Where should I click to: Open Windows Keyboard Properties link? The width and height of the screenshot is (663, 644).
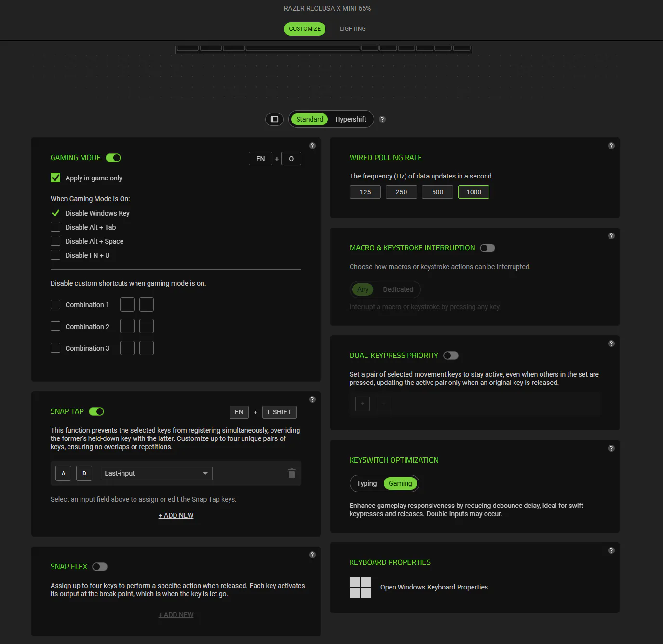434,587
